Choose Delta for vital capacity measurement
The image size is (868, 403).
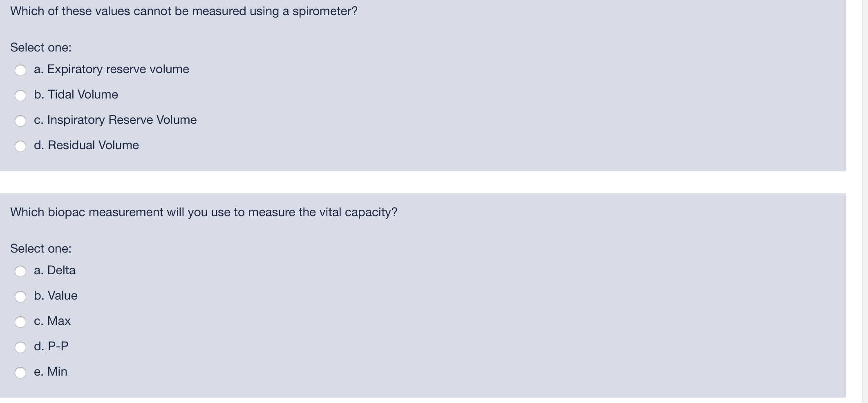20,271
